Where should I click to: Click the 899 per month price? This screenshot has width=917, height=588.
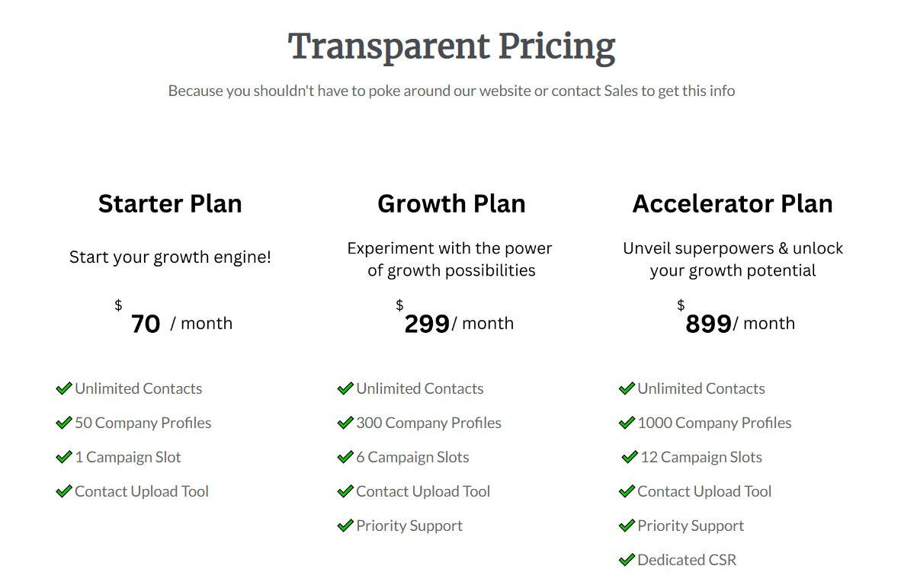(x=708, y=324)
